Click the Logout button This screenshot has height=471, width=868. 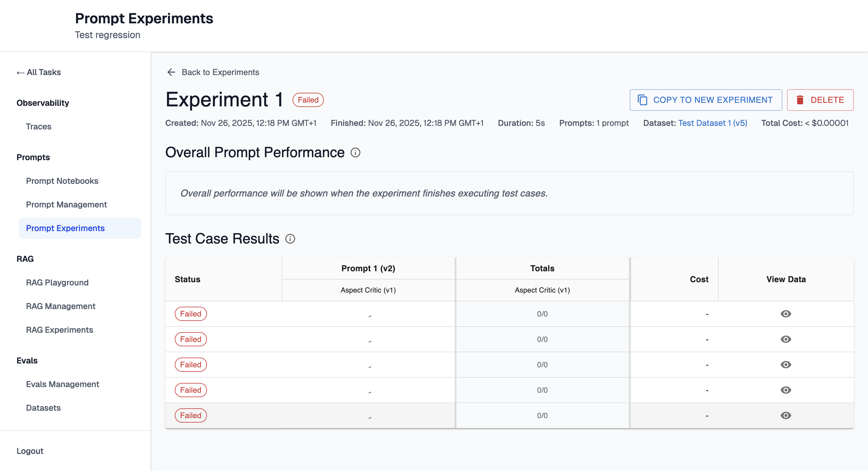pos(30,451)
